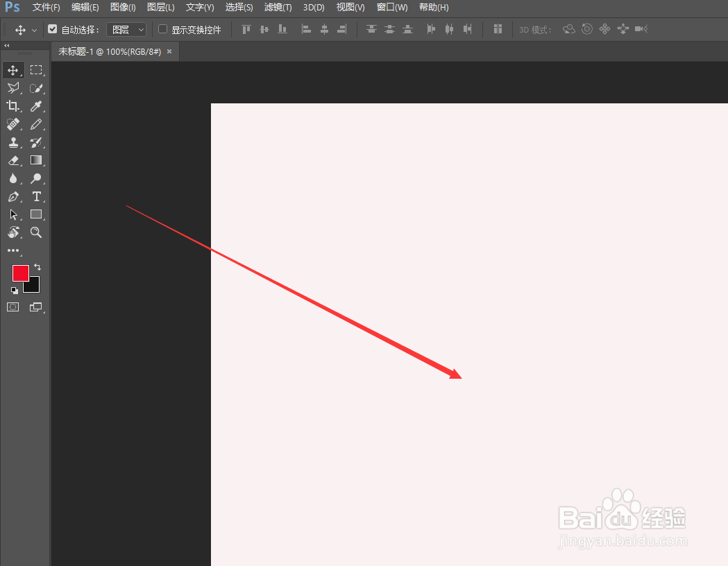Open the 选择(S) menu
Viewport: 728px width, 566px height.
(x=239, y=8)
